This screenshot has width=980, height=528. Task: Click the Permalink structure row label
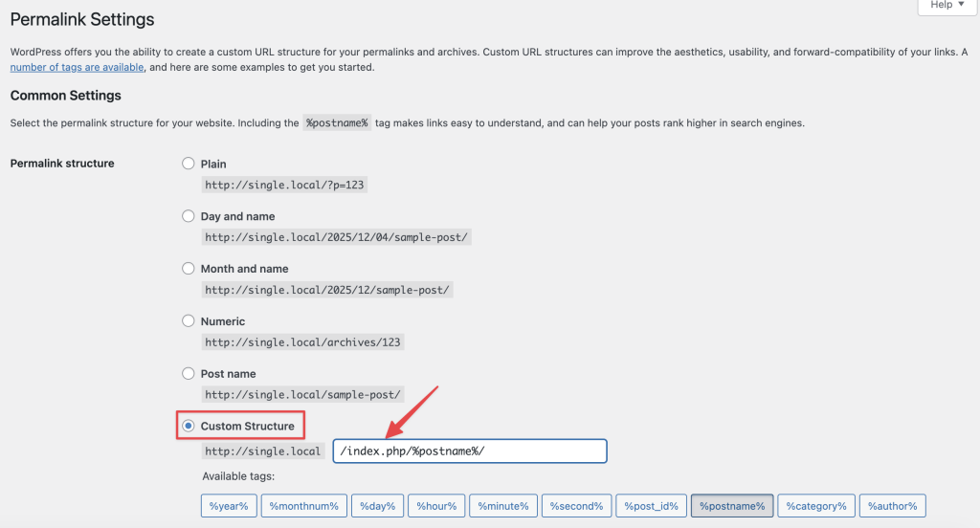click(62, 163)
